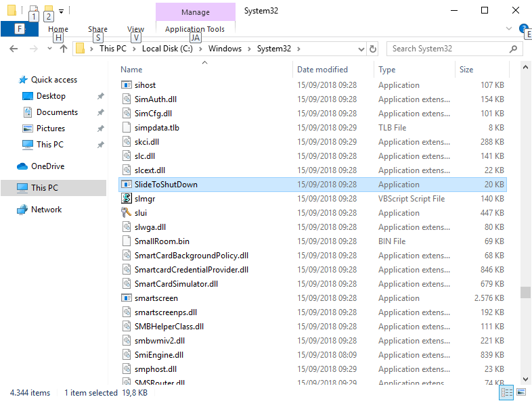Click the vertical scrollbar thumb
The image size is (532, 401).
(525, 292)
